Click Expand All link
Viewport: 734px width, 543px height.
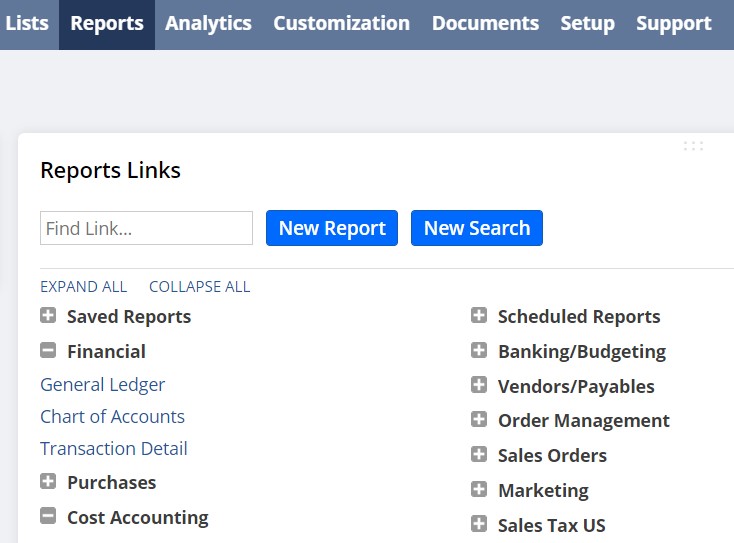tap(84, 287)
